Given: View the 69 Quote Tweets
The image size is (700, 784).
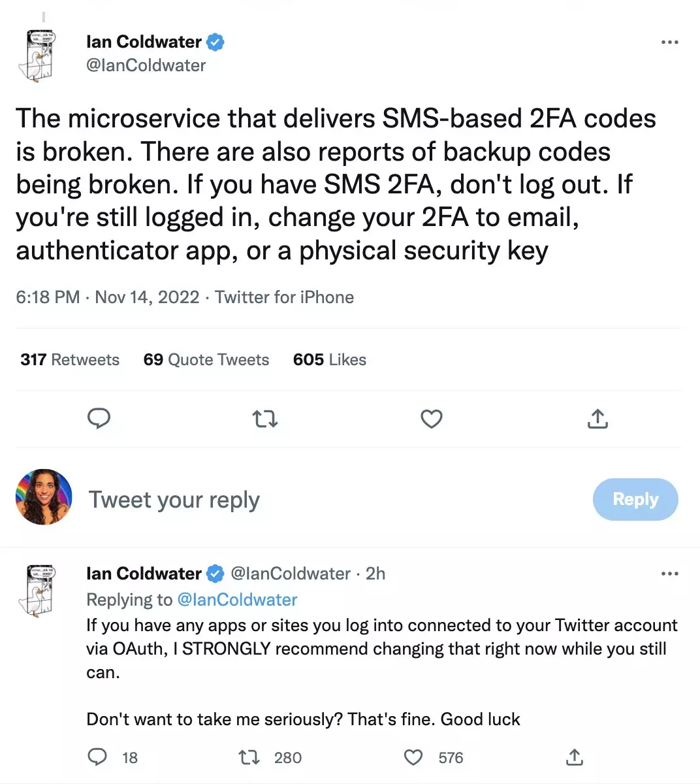Looking at the screenshot, I should click(206, 360).
